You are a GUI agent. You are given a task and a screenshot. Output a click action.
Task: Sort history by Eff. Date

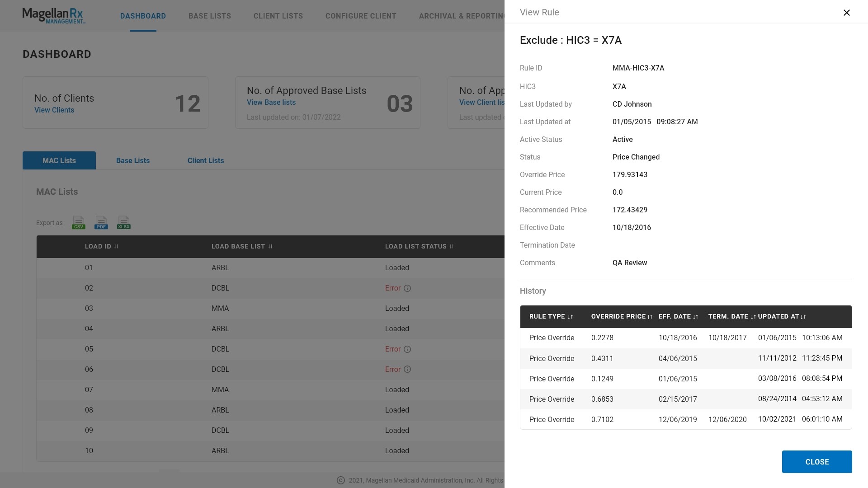tap(695, 317)
